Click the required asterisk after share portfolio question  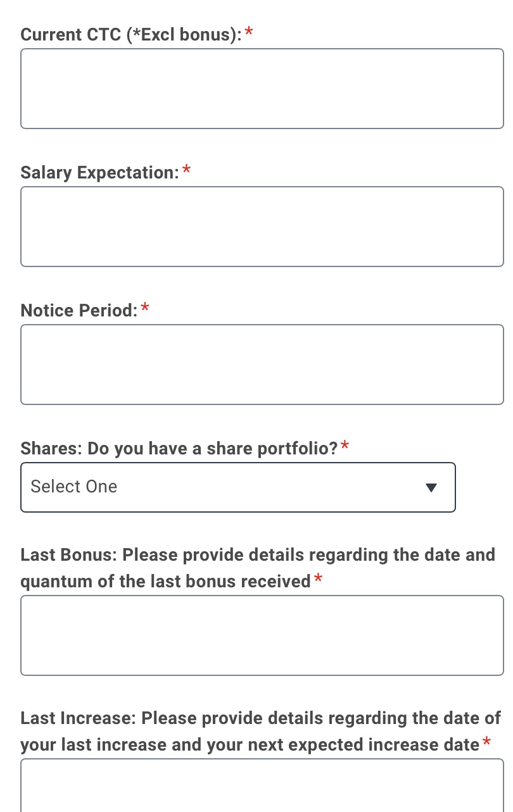[x=345, y=447]
